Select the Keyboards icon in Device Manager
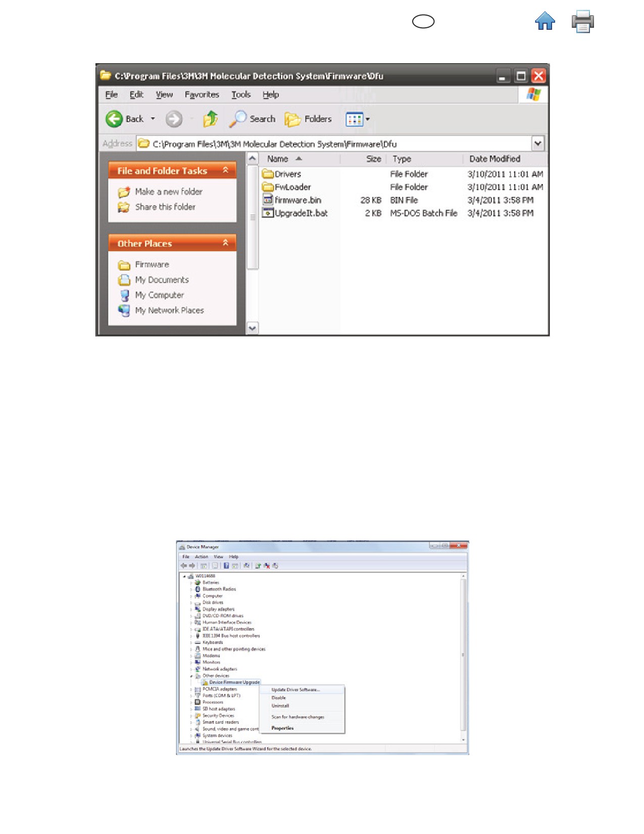The image size is (644, 834). coord(197,642)
